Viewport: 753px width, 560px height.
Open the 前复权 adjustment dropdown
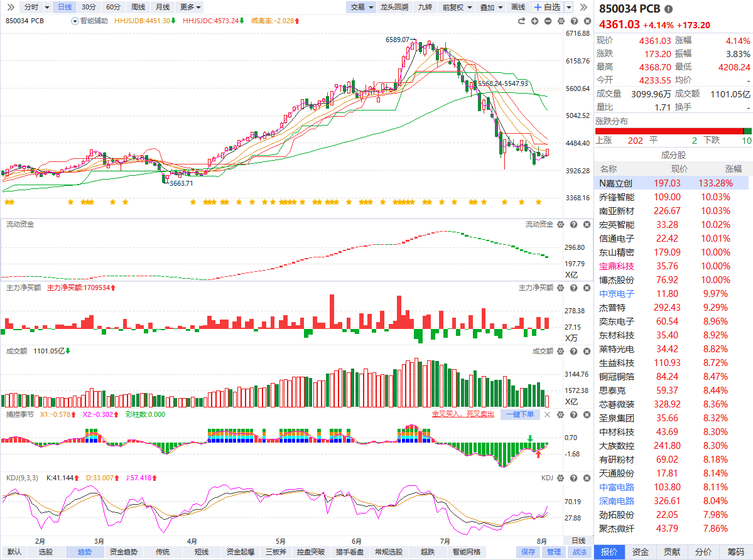[x=457, y=7]
